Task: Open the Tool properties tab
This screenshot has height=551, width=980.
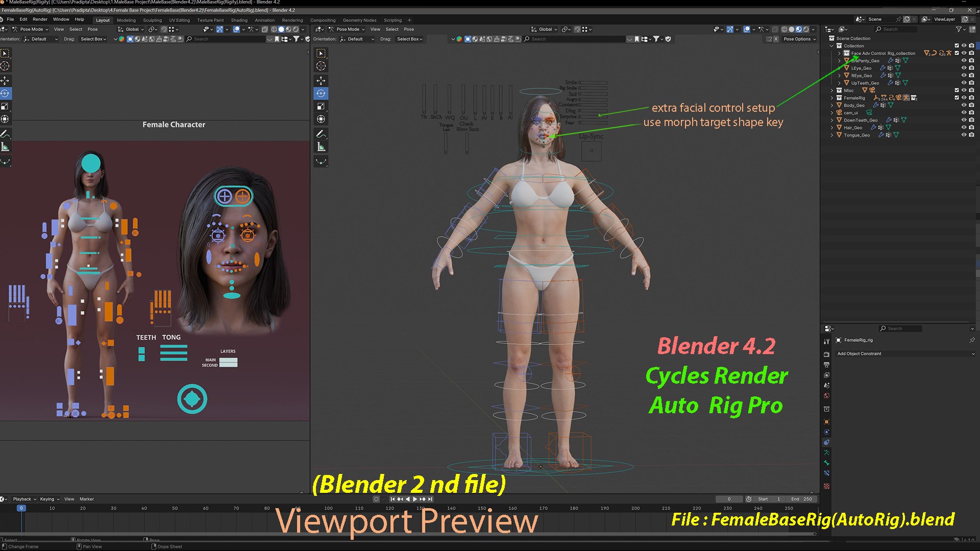Action: pos(826,341)
